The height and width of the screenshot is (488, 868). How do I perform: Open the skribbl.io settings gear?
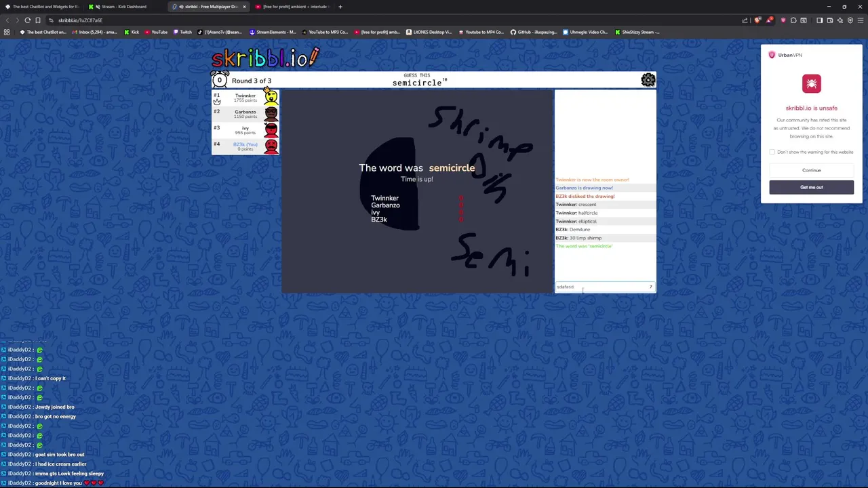click(648, 80)
